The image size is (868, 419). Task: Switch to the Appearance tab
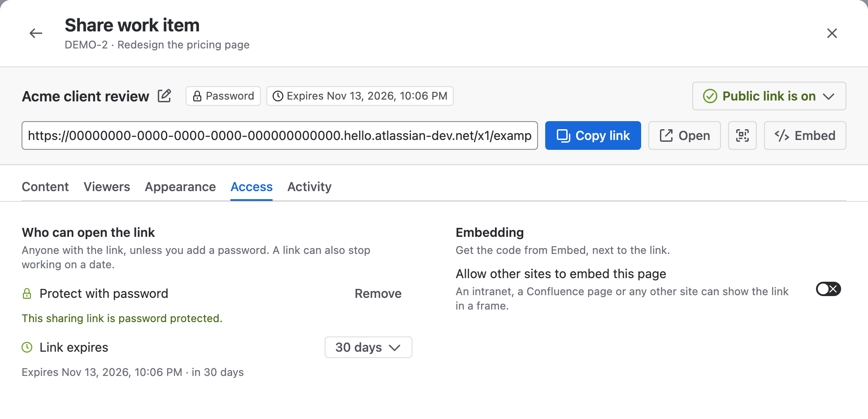180,187
